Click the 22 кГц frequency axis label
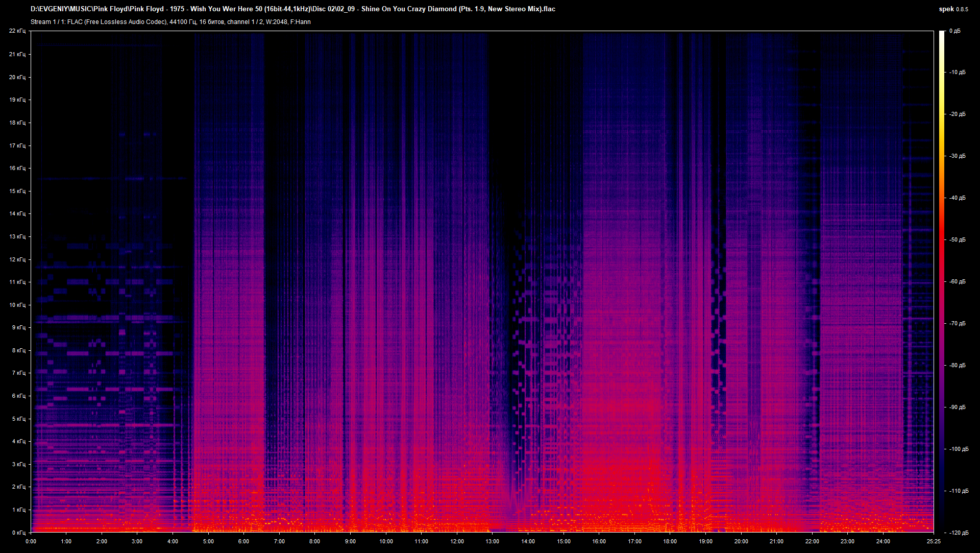This screenshot has height=553, width=980. tap(18, 31)
